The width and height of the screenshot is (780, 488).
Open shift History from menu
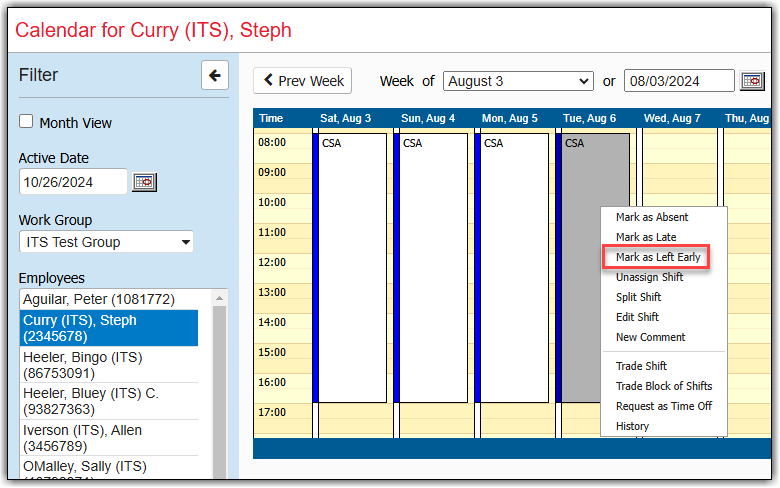pos(632,426)
